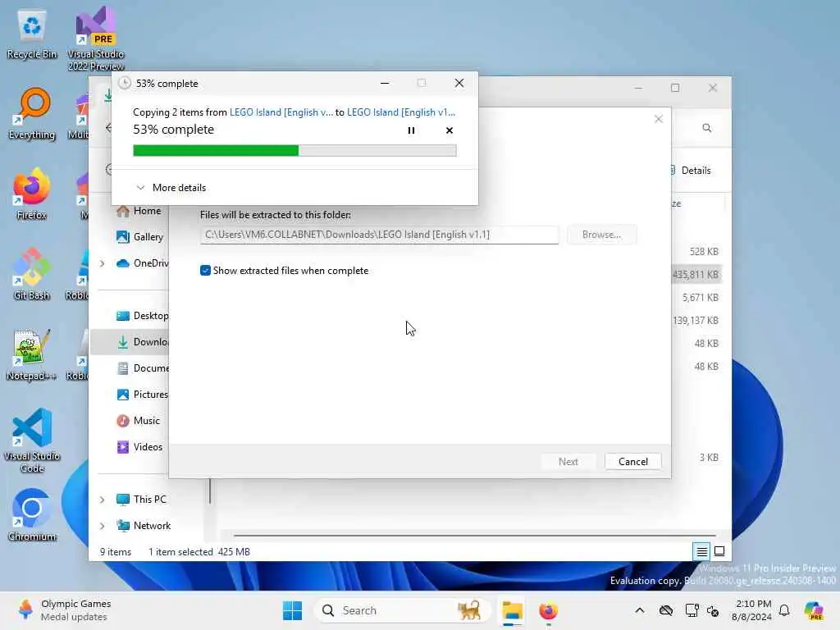This screenshot has width=840, height=630.
Task: Open Home in File Explorer sidebar
Action: point(139,211)
